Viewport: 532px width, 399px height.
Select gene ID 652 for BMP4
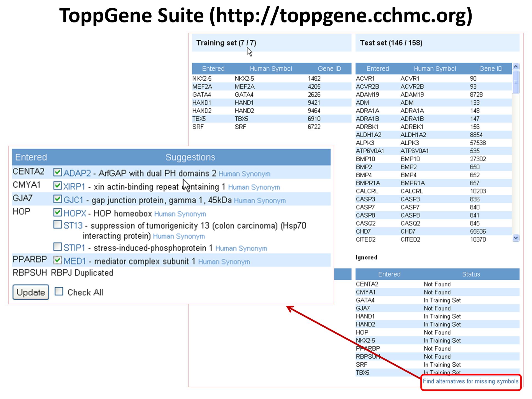475,175
